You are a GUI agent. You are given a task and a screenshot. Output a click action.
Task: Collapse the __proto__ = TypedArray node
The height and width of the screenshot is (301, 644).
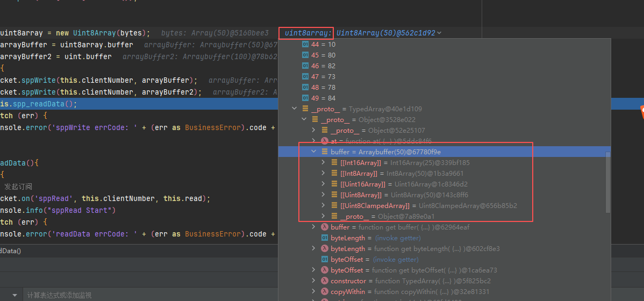pyautogui.click(x=295, y=109)
